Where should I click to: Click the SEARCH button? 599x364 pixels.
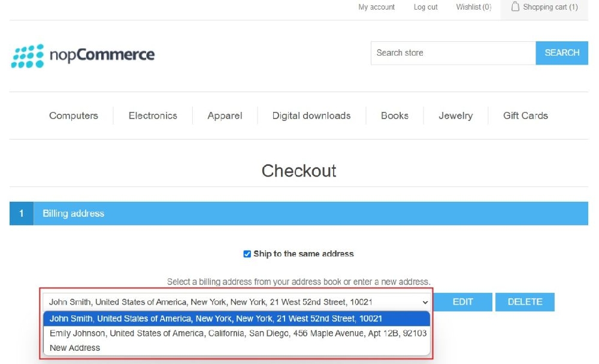[562, 53]
